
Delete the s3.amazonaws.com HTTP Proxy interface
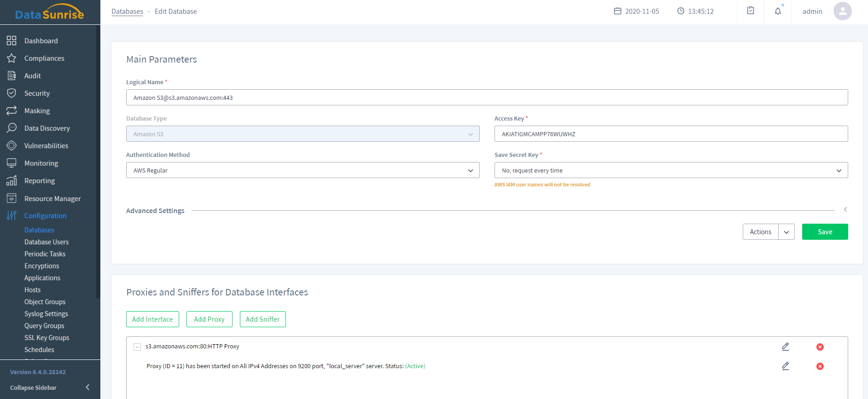pyautogui.click(x=820, y=347)
